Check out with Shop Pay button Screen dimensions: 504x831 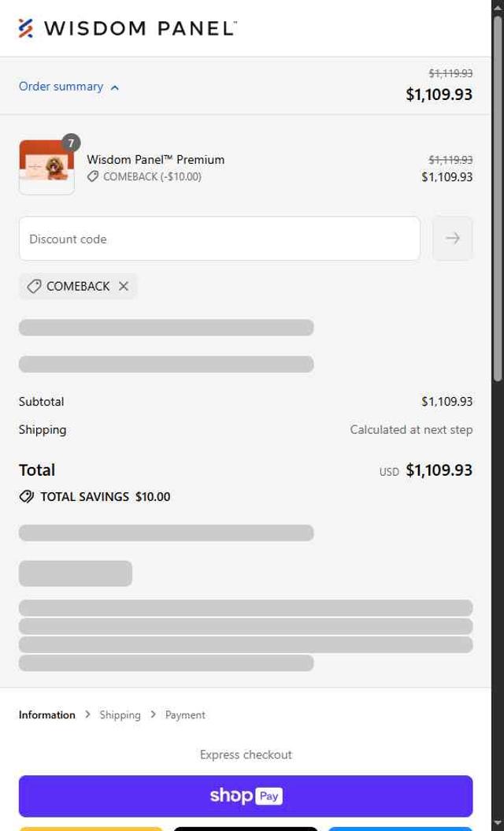(x=246, y=796)
